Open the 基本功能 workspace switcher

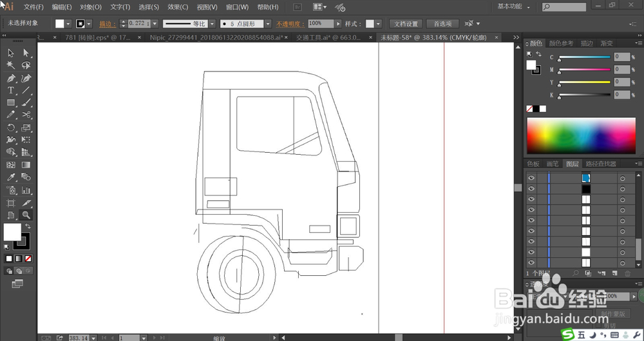(x=514, y=6)
